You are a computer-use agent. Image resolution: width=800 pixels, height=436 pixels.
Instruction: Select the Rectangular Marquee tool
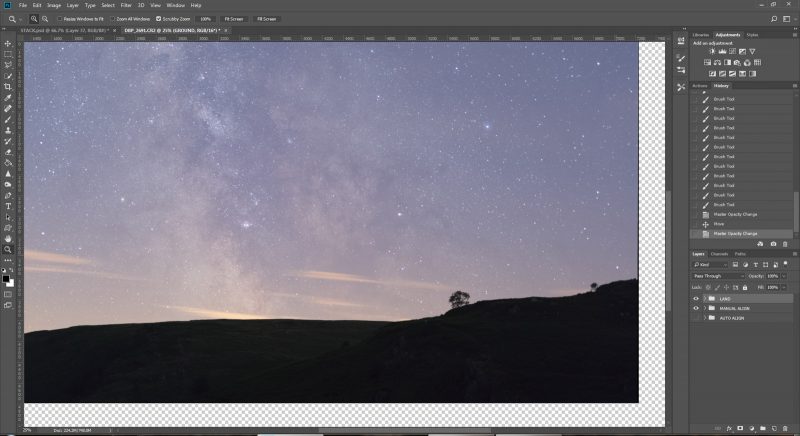click(x=8, y=54)
